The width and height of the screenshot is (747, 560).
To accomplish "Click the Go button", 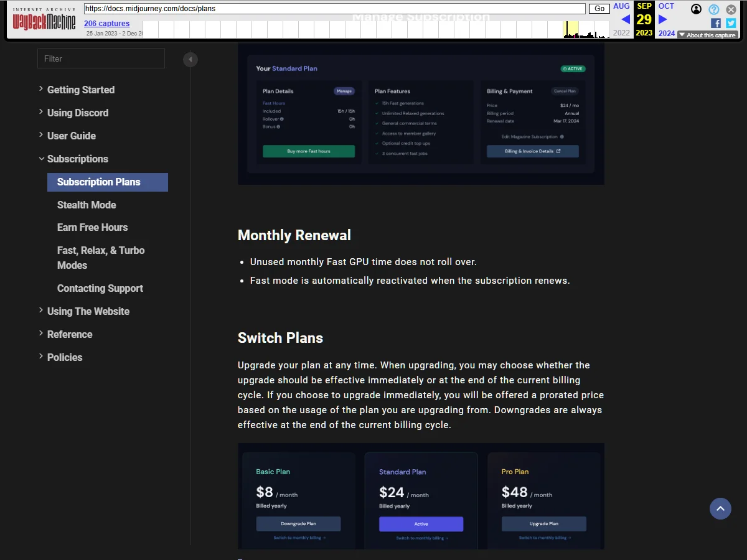I will click(599, 9).
